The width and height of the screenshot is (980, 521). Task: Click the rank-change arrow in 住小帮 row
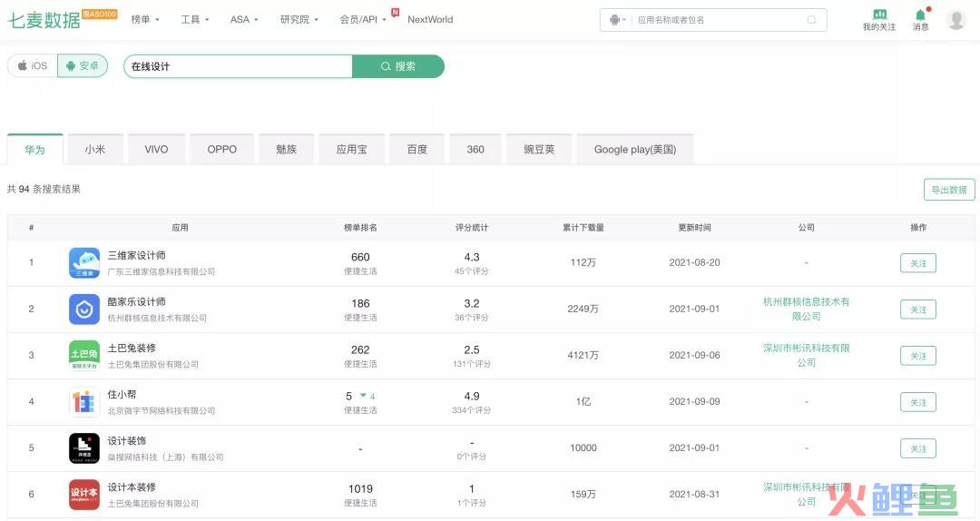click(362, 395)
